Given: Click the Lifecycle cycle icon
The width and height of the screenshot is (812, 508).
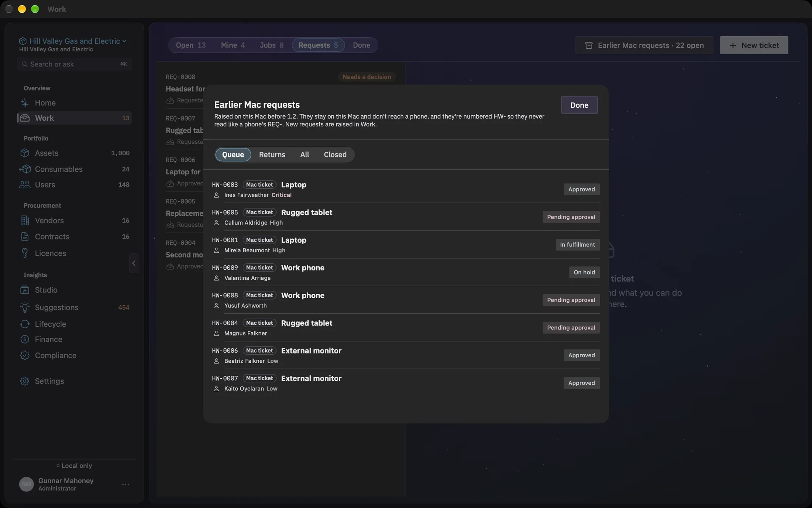Looking at the screenshot, I should point(25,324).
